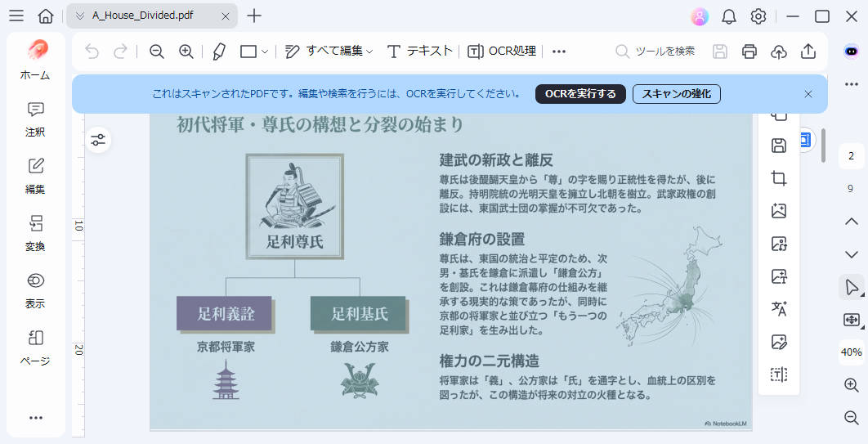This screenshot has width=868, height=444.
Task: Click the image-to-text extract icon
Action: click(x=779, y=276)
